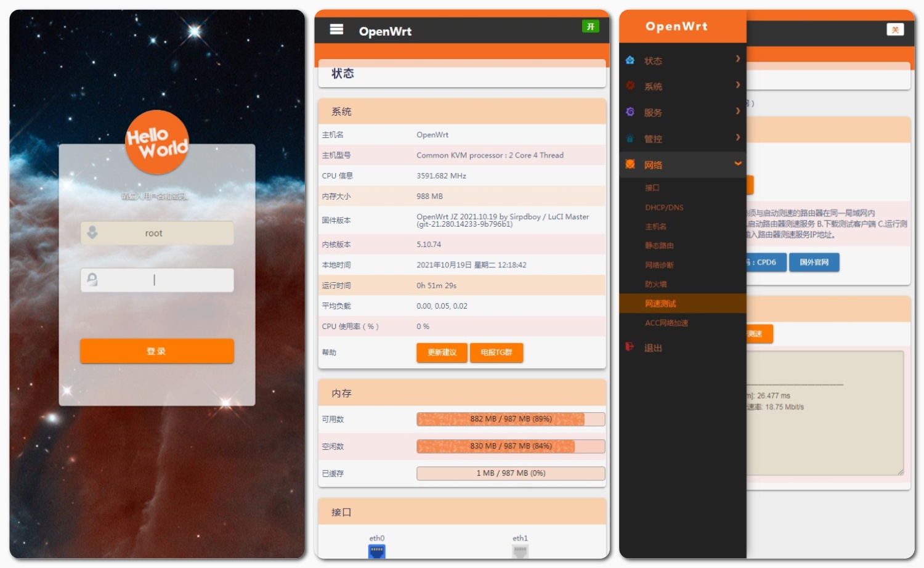Click the 电报TG群 button
This screenshot has width=924, height=568.
pos(496,352)
